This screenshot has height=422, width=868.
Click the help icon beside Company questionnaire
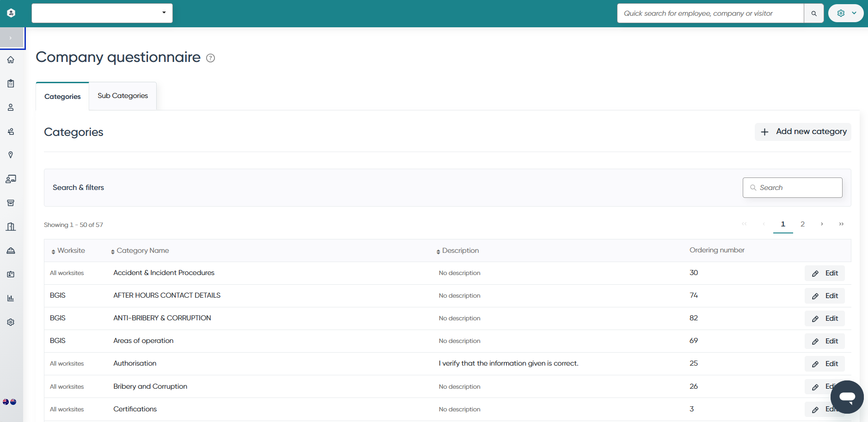point(210,58)
